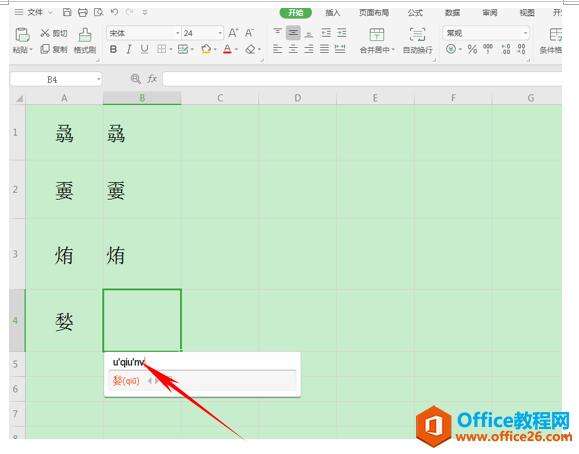Switch to the 审阅 tab
Viewport: 579px width, 454px height.
click(x=490, y=13)
